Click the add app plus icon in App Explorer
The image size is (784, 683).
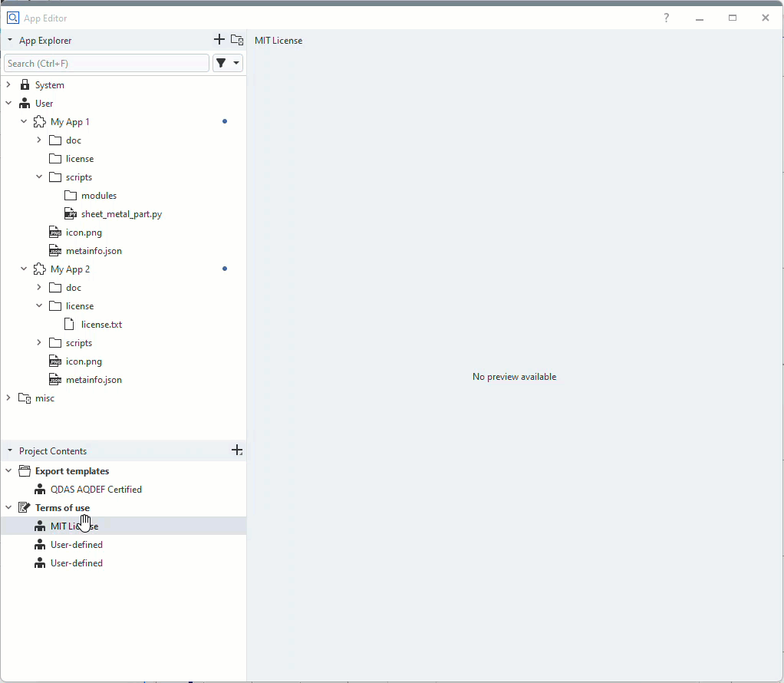(x=219, y=40)
